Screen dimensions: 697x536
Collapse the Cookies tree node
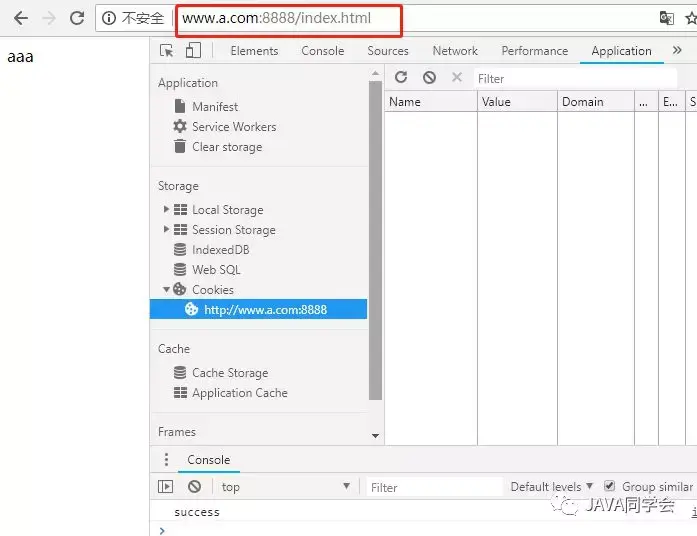click(x=166, y=290)
